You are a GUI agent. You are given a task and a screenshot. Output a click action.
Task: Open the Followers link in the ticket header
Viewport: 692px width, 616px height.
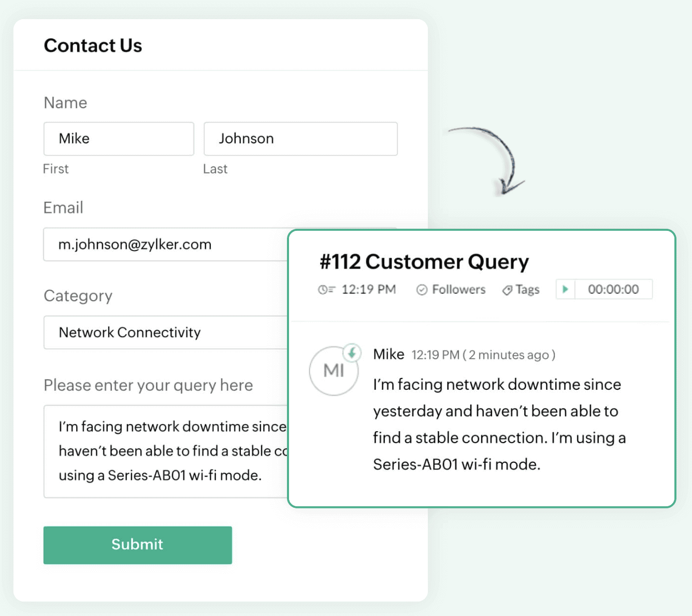click(x=458, y=290)
